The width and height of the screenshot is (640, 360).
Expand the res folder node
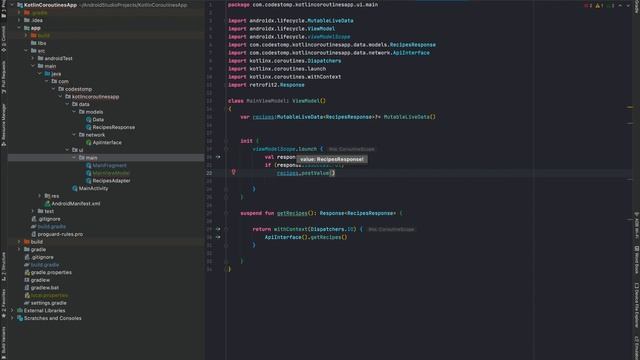(x=40, y=196)
